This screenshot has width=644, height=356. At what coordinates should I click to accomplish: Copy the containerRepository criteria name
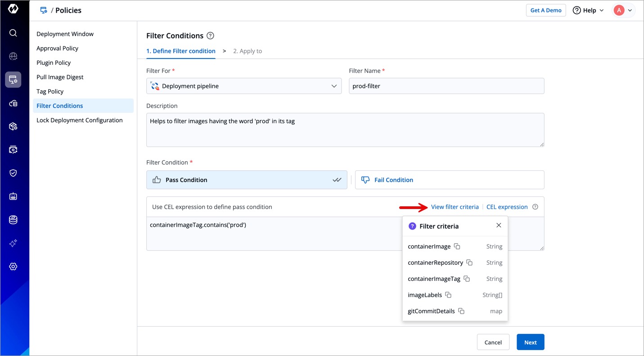pyautogui.click(x=469, y=263)
